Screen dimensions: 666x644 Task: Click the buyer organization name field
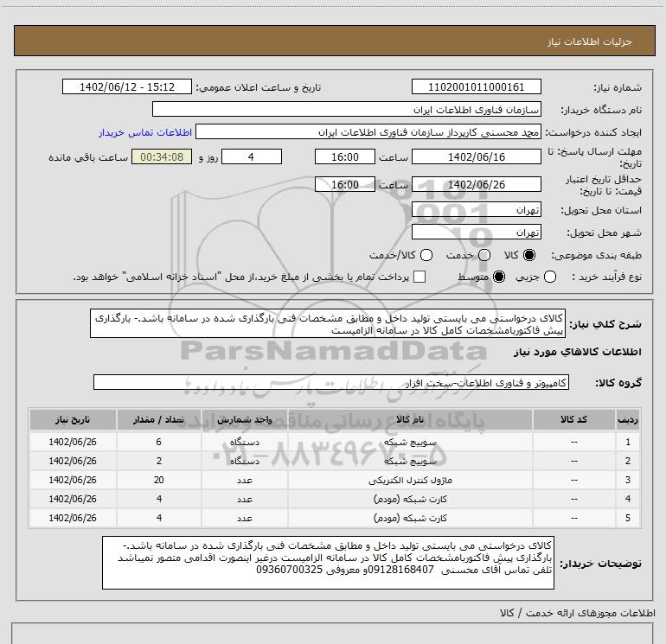[x=347, y=110]
